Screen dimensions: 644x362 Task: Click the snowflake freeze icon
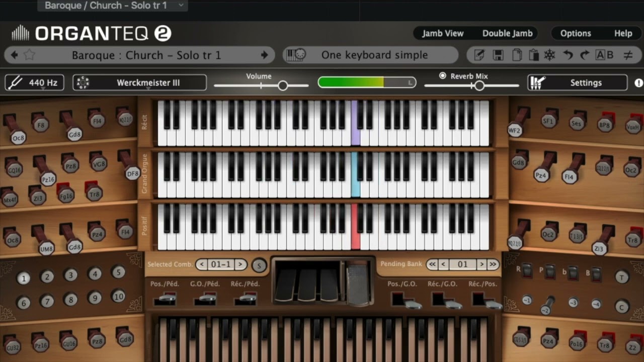click(550, 55)
